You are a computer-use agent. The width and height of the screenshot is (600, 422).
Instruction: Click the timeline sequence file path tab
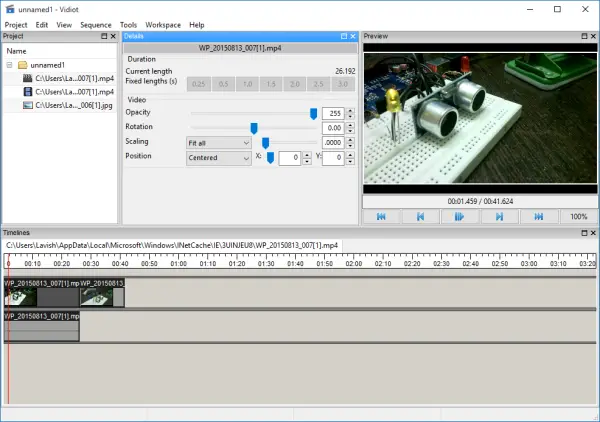171,245
